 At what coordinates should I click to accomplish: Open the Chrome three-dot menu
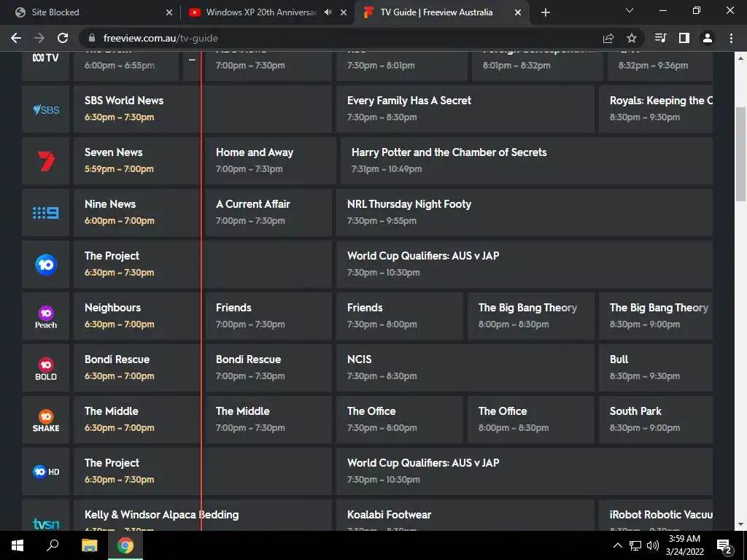(731, 38)
